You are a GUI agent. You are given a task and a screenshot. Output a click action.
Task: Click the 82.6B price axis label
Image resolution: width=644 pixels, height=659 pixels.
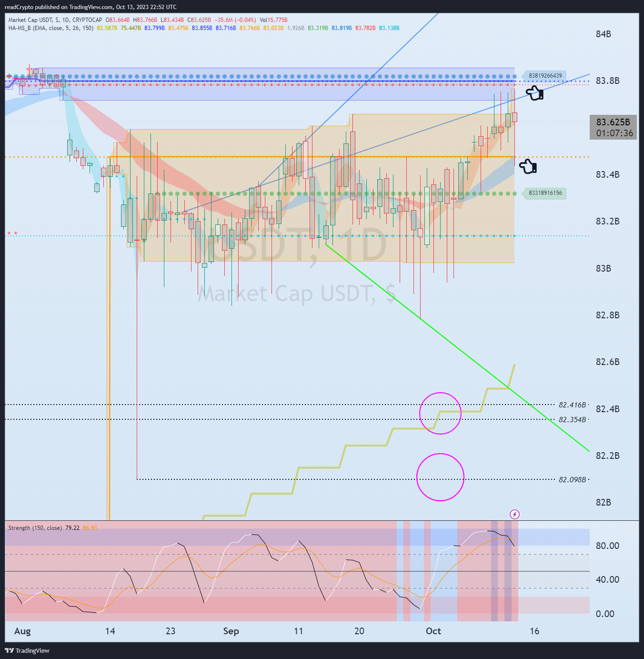608,362
